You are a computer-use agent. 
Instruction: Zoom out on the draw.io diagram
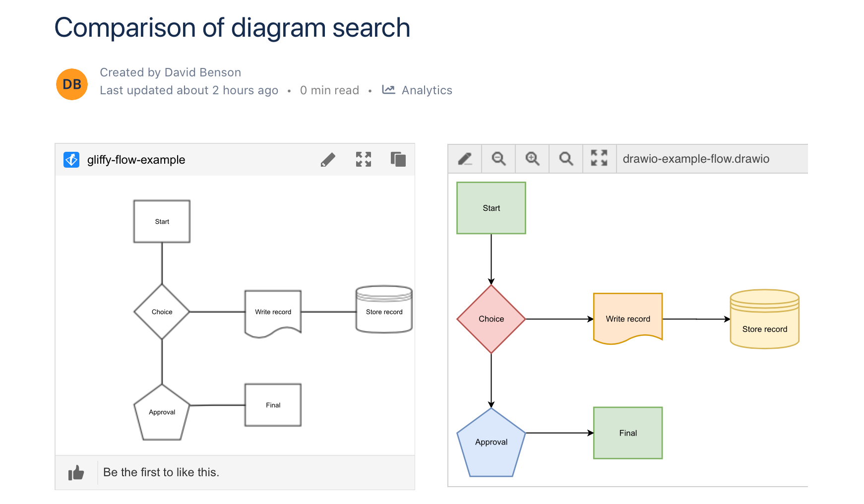click(498, 159)
